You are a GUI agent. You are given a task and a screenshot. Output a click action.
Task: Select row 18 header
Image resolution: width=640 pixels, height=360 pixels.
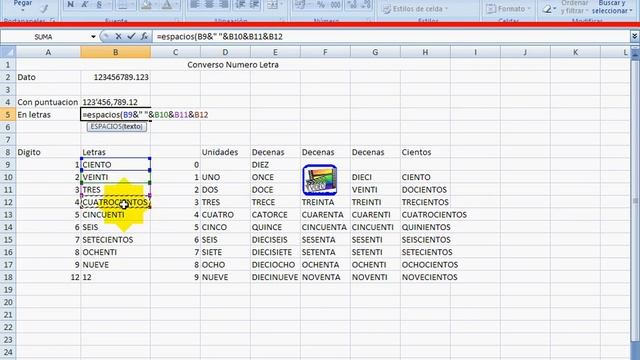coord(8,277)
